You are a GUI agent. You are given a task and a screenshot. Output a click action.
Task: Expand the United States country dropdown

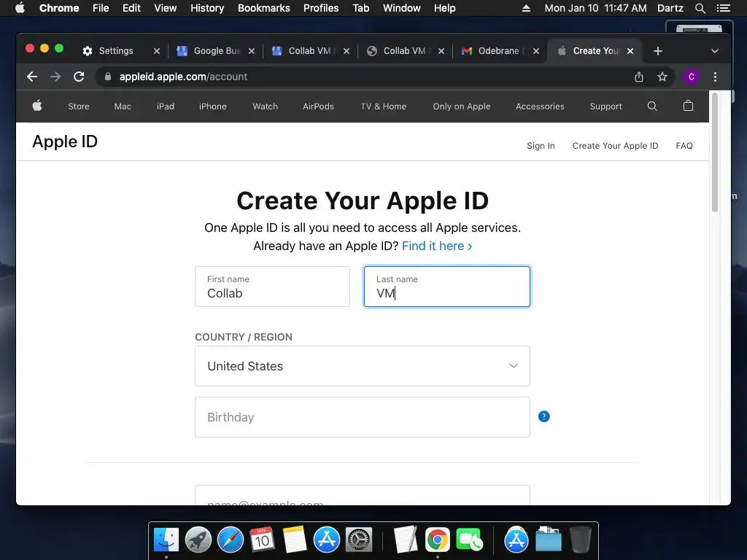pos(363,366)
